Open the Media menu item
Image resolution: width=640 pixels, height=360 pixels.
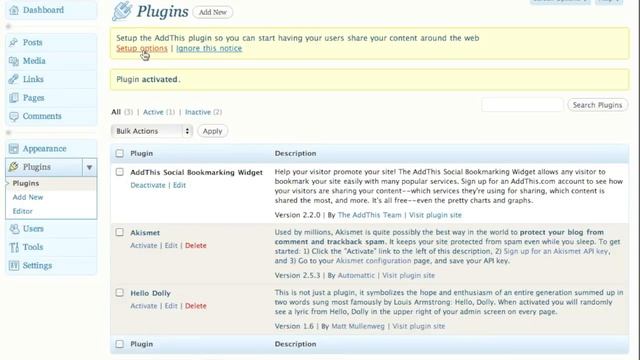[34, 61]
